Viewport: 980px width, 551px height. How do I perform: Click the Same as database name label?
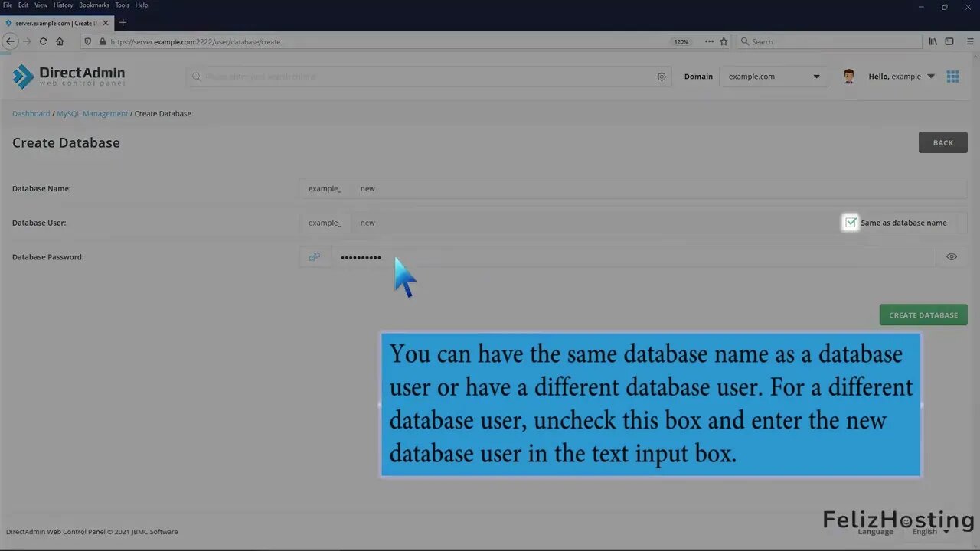pyautogui.click(x=903, y=223)
